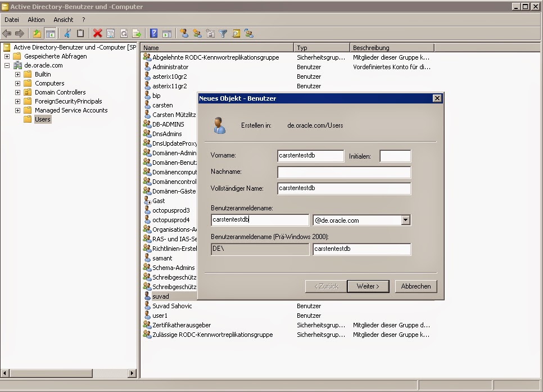Click the red Delete X icon
Viewport: 543px width, 392px height.
pyautogui.click(x=98, y=34)
